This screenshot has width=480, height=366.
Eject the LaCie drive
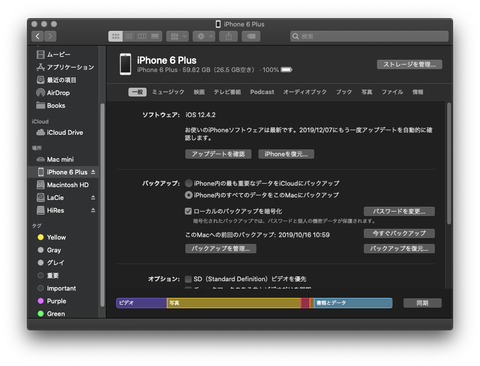(93, 198)
